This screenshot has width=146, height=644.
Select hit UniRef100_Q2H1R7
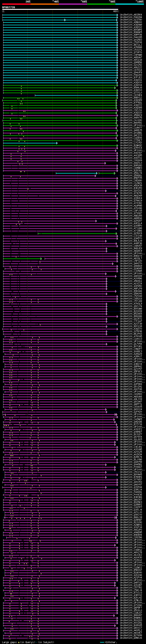pyautogui.click(x=131, y=221)
